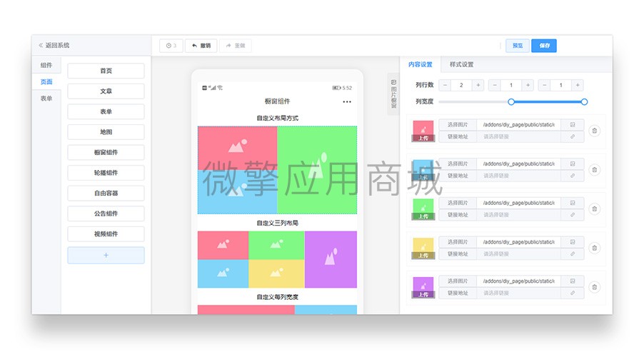Select 橱窗组件 in page list
The image size is (644, 357).
(106, 152)
